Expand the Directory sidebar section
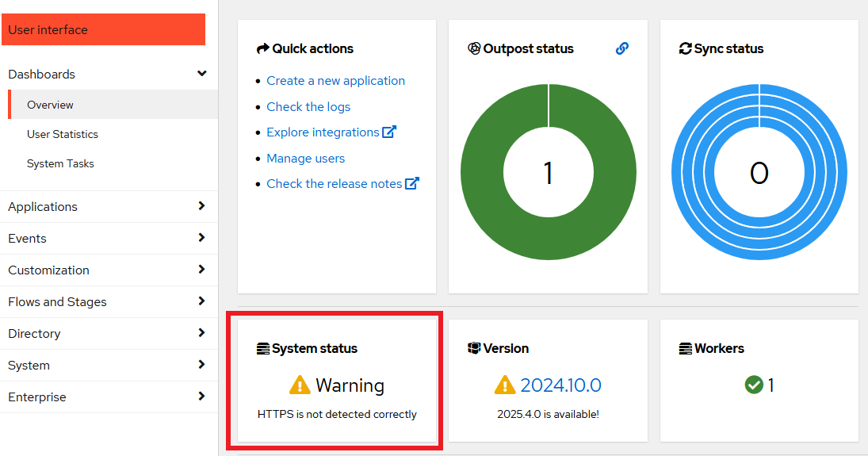Image resolution: width=868 pixels, height=456 pixels. (x=201, y=333)
